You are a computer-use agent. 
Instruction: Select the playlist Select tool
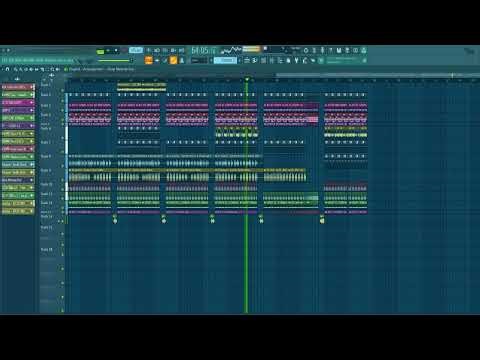click(x=47, y=69)
